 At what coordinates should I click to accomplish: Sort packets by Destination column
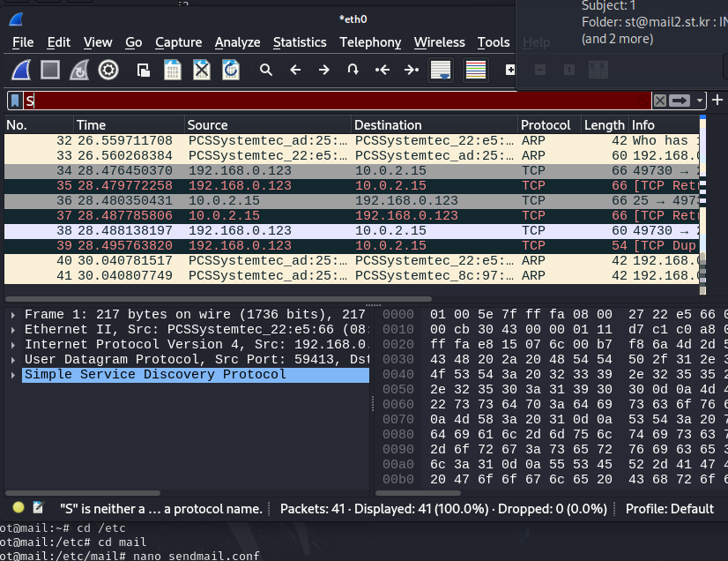click(x=435, y=125)
